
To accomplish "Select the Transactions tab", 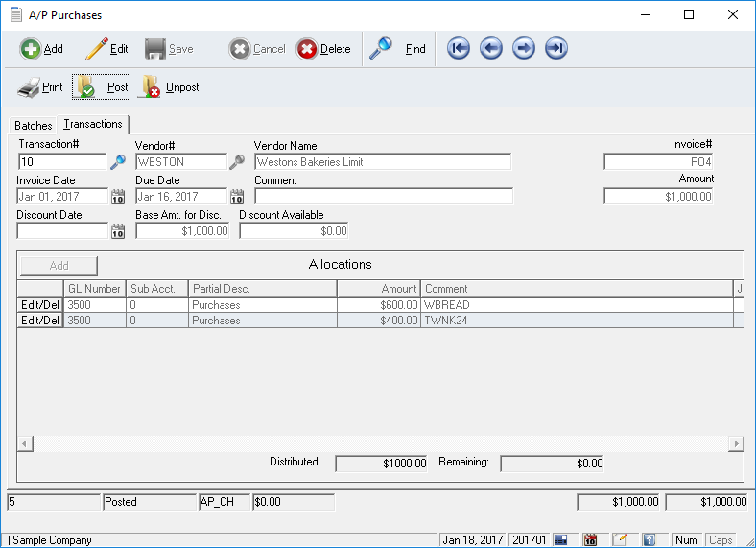I will click(93, 125).
